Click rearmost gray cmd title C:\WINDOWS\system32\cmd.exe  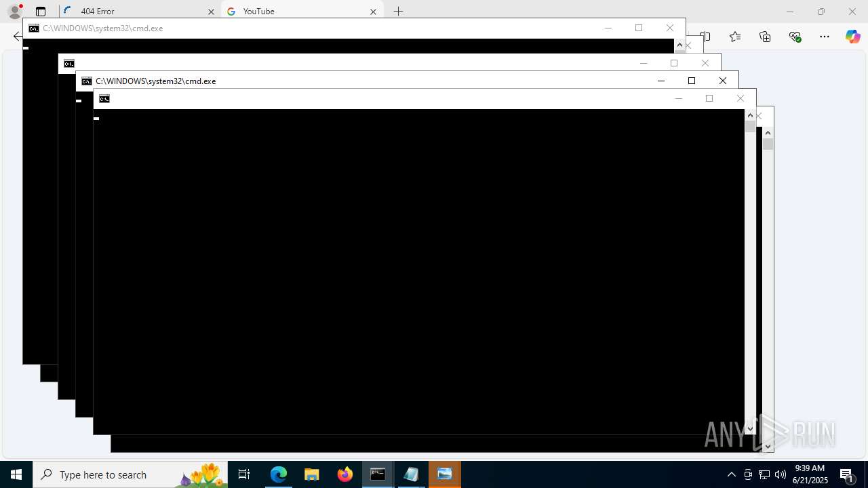click(102, 28)
